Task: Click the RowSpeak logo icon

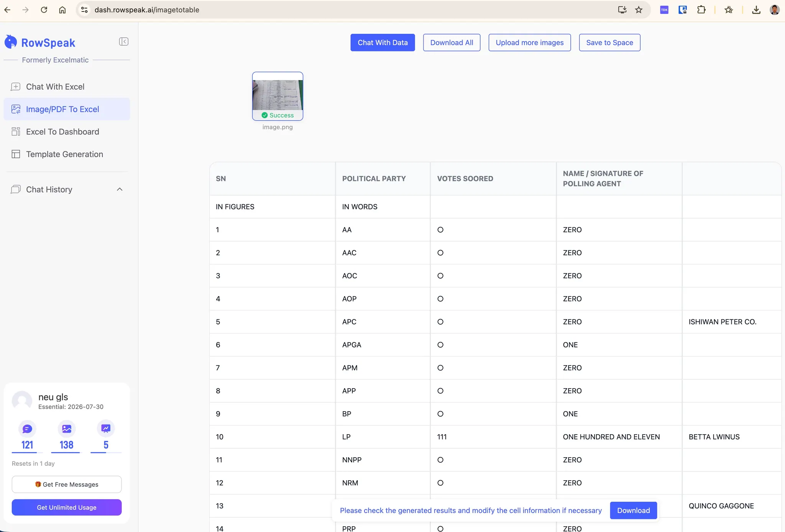Action: [11, 42]
